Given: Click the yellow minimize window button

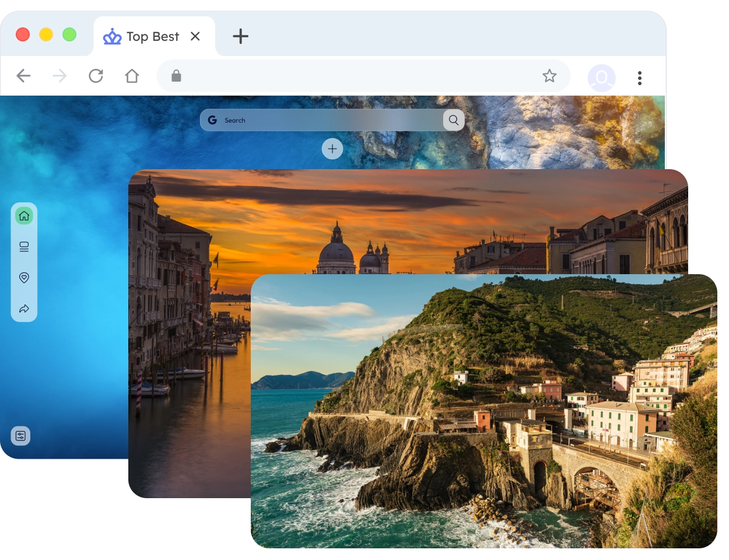Looking at the screenshot, I should point(46,34).
